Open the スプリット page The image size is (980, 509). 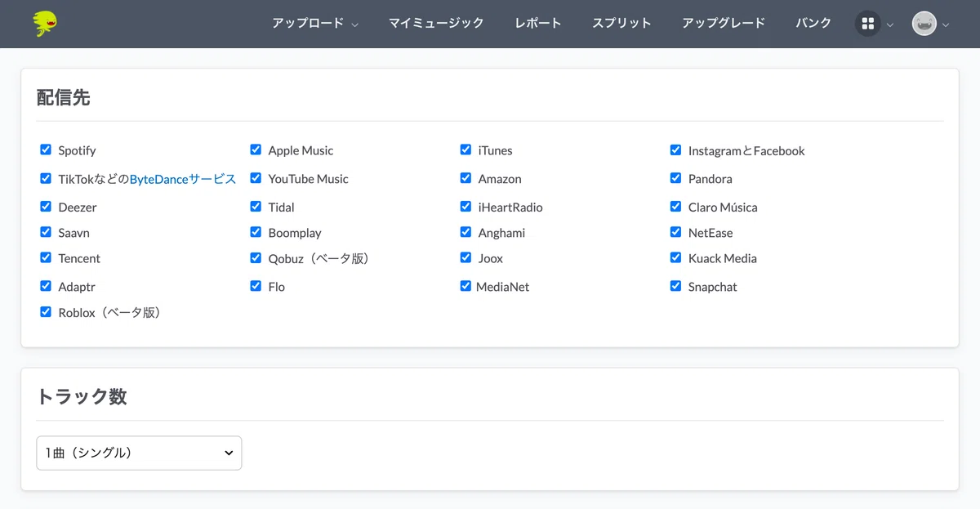[621, 23]
